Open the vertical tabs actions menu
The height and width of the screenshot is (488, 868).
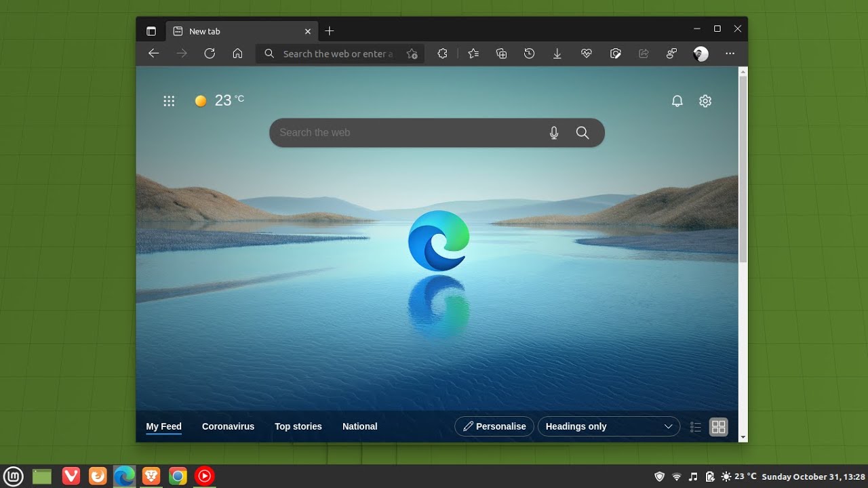point(151,31)
